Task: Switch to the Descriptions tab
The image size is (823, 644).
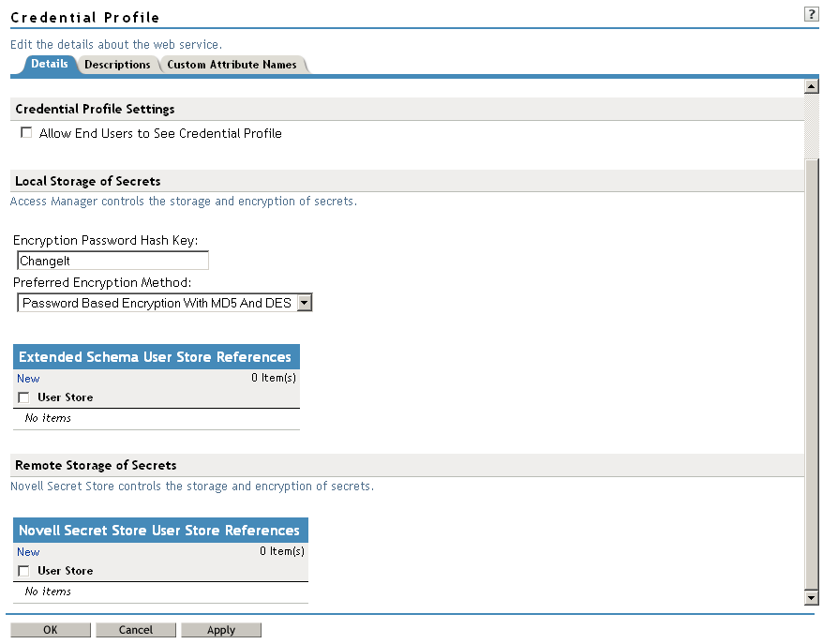Action: [x=117, y=65]
